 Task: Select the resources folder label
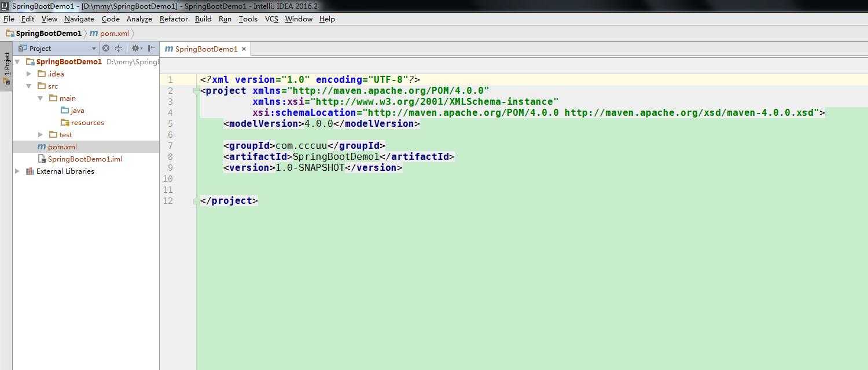[x=87, y=122]
